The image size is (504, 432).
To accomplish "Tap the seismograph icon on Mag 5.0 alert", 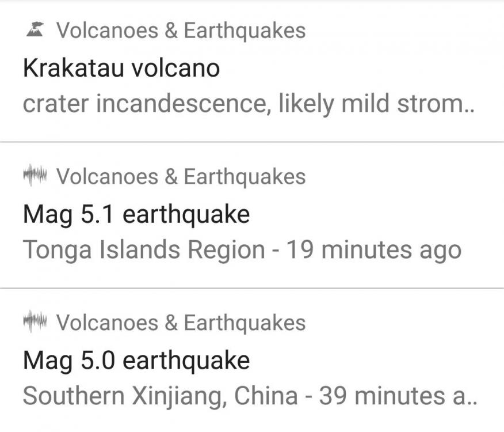I will 36,321.
